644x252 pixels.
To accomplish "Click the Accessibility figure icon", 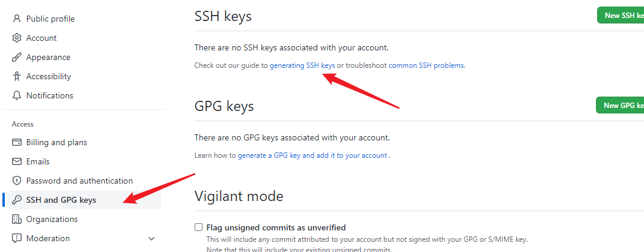I will coord(17,76).
